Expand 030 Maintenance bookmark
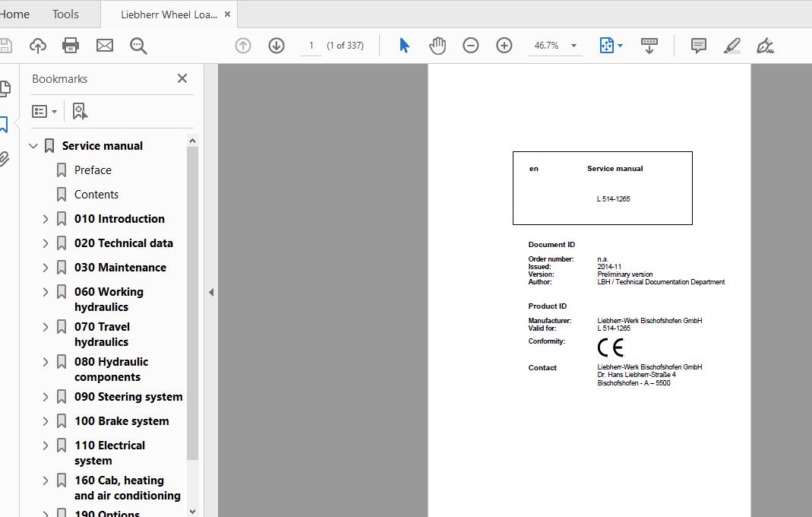The width and height of the screenshot is (812, 517). point(46,268)
